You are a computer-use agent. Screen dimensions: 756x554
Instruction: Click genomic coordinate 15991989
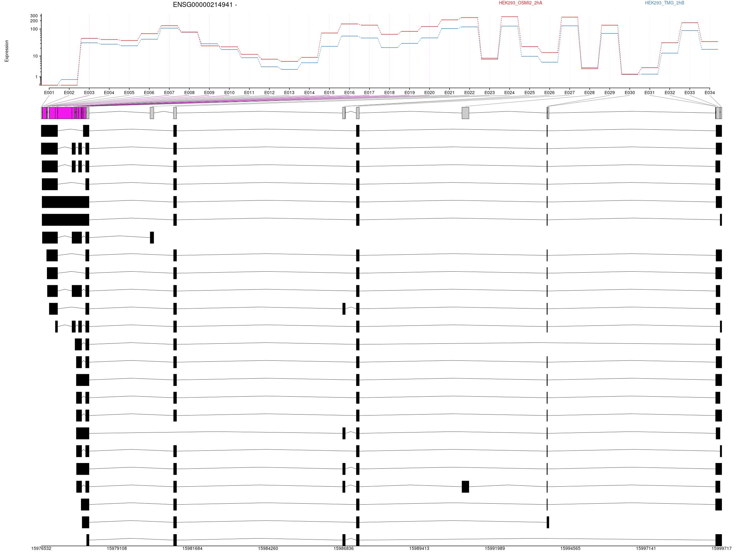click(x=495, y=549)
